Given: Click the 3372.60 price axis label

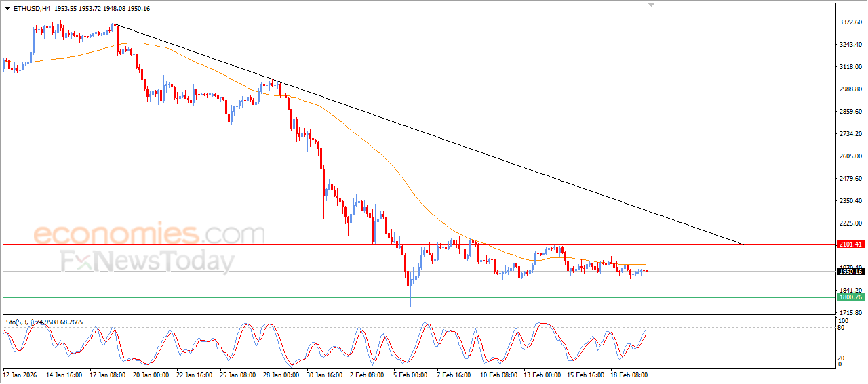Looking at the screenshot, I should (x=850, y=22).
